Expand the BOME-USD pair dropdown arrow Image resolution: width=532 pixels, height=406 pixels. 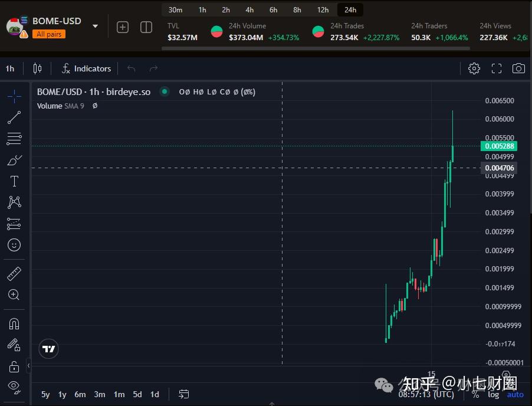[x=96, y=26]
